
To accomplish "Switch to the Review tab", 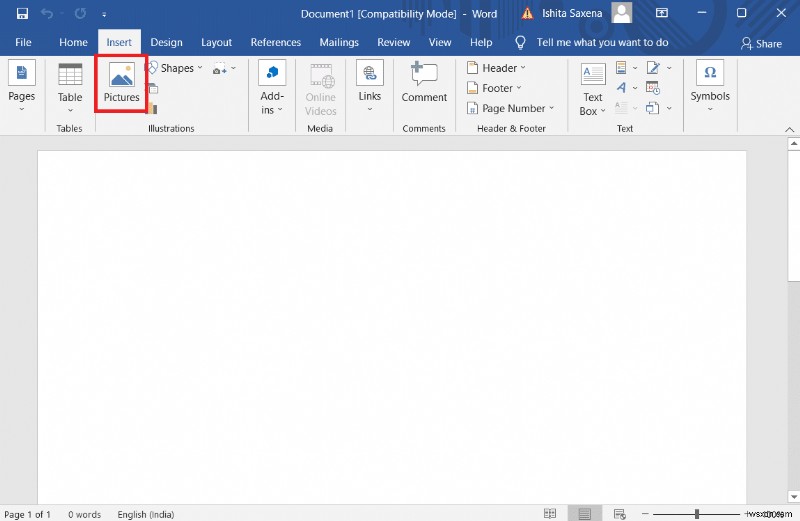I will [393, 42].
